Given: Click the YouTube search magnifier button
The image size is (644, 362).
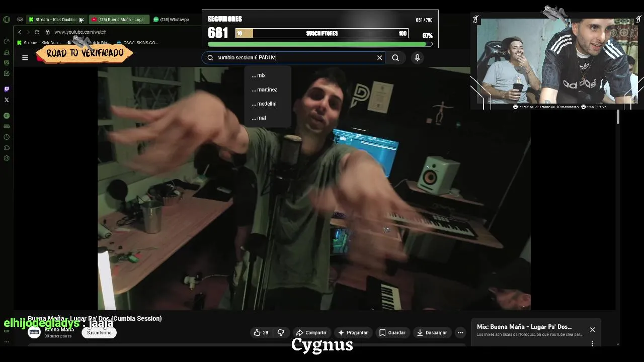Looking at the screenshot, I should [395, 58].
